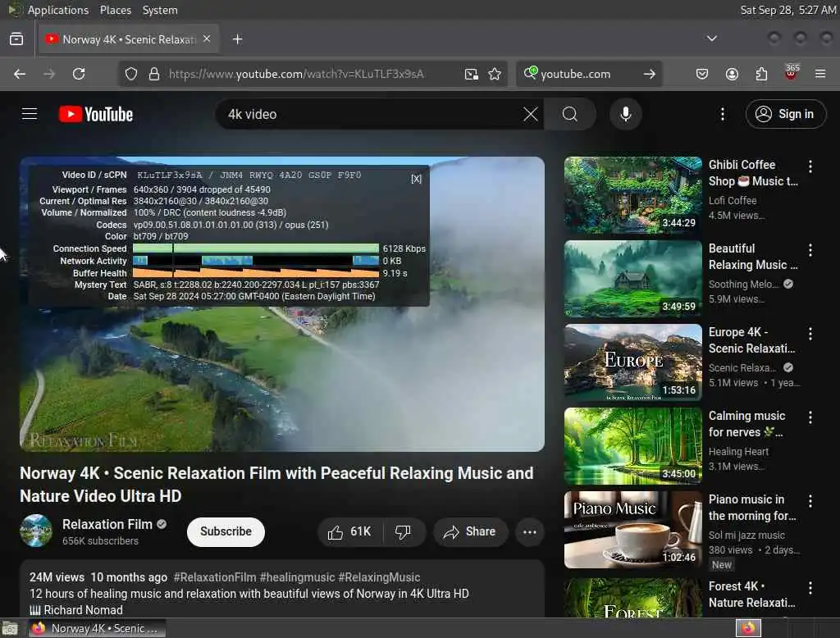840x638 pixels.
Task: Play the Piano Music thumbnail
Action: [x=632, y=529]
